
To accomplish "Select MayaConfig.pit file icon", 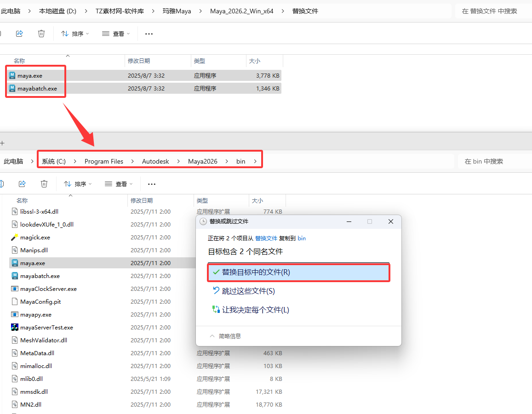I will (x=15, y=302).
